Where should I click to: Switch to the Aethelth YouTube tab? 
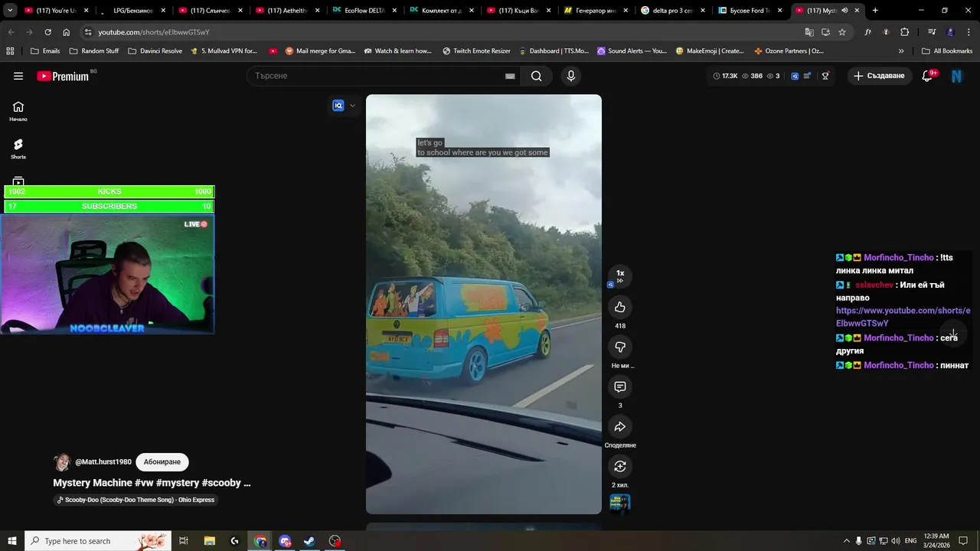[x=286, y=11]
